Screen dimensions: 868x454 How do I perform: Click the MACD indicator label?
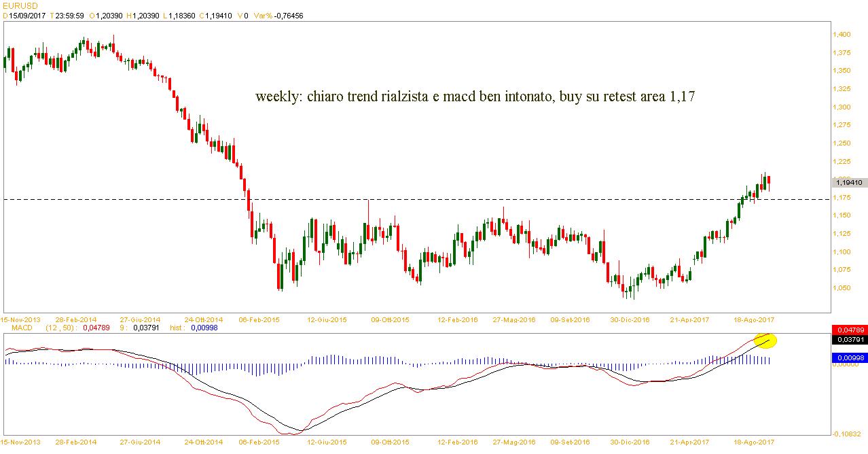pyautogui.click(x=22, y=328)
